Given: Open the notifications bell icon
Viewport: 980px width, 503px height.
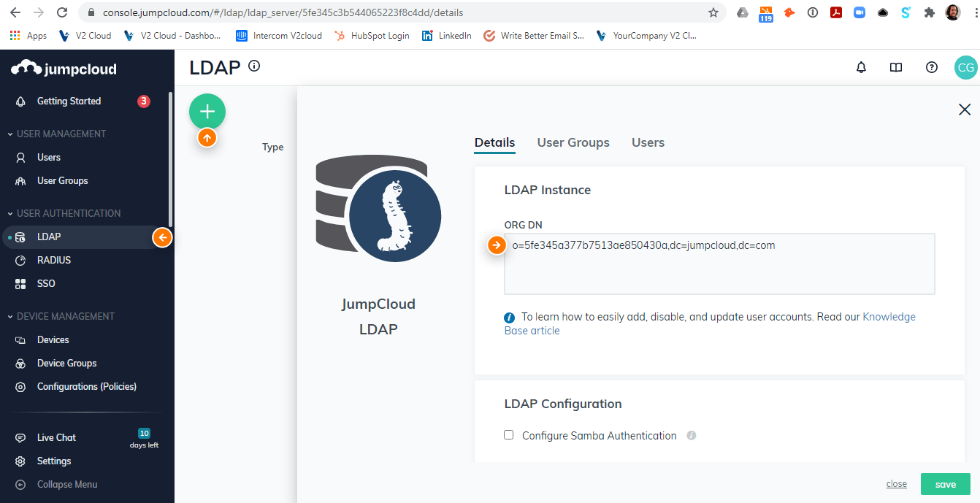Looking at the screenshot, I should point(861,67).
